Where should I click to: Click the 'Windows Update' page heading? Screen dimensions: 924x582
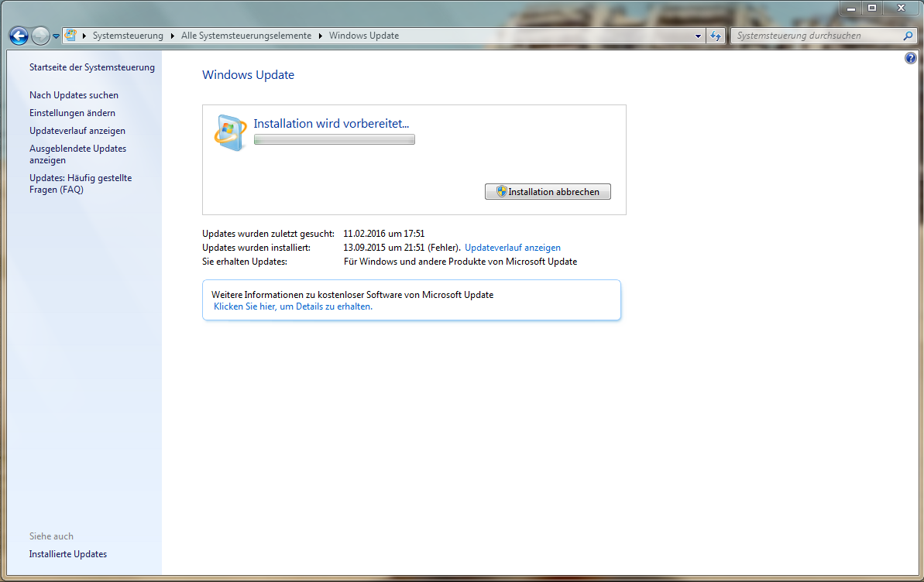(x=248, y=75)
